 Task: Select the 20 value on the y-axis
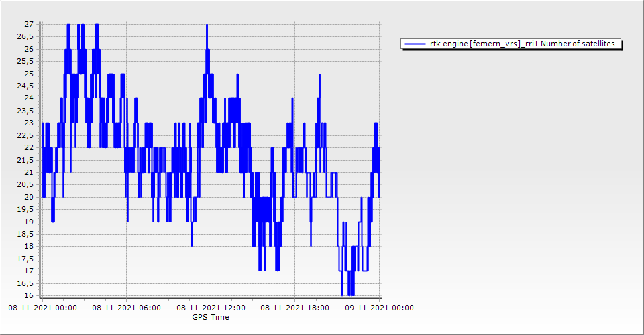tap(29, 197)
